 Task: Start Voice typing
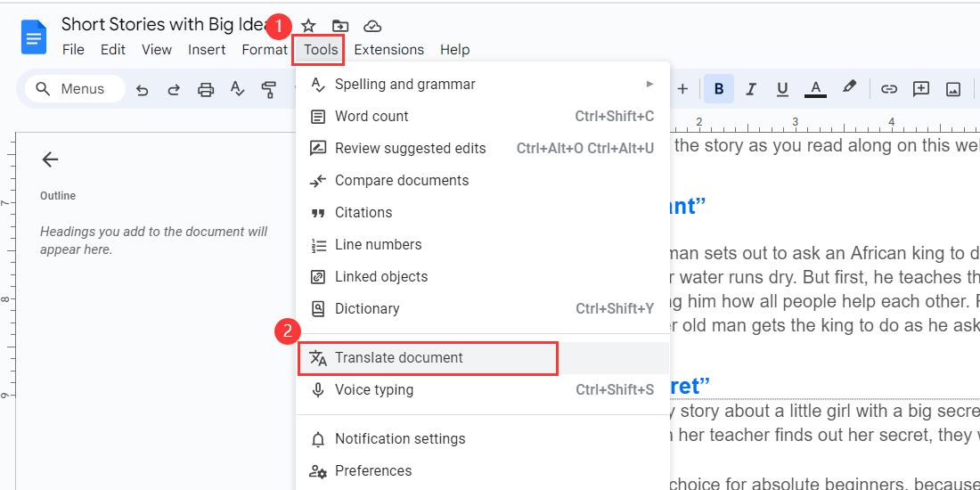tap(483, 390)
